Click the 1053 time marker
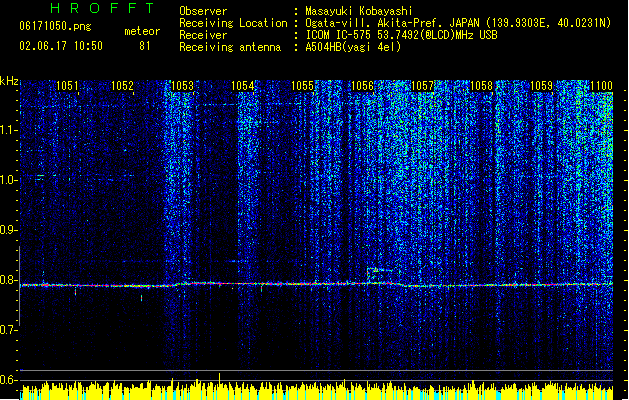 coord(182,86)
